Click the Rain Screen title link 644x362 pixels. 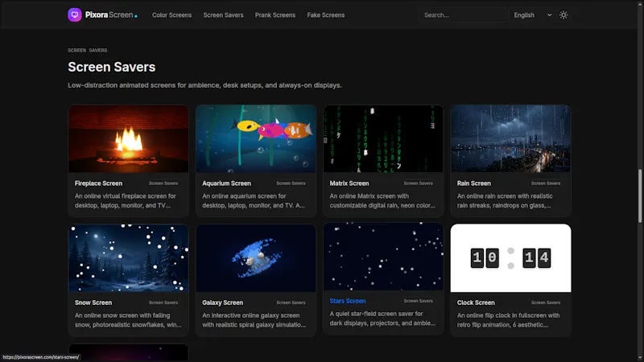tap(473, 183)
